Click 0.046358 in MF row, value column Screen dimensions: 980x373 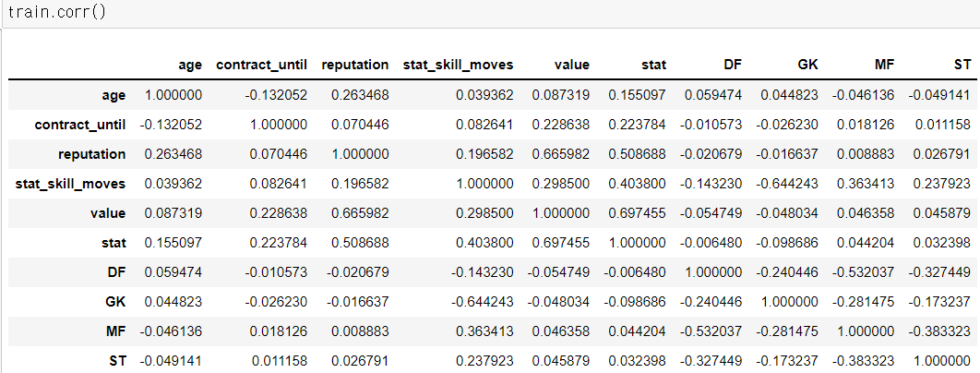click(x=561, y=331)
